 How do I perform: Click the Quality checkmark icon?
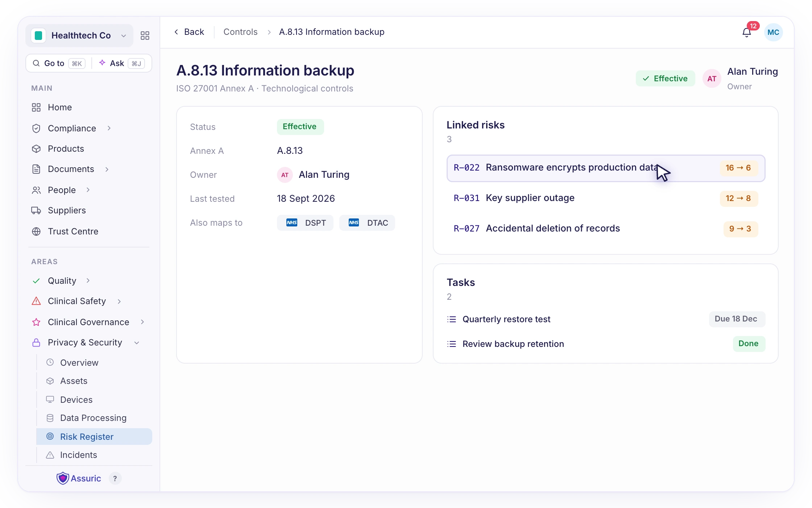[36, 281]
